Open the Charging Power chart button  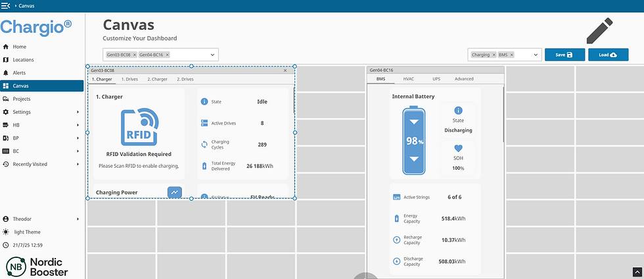175,191
